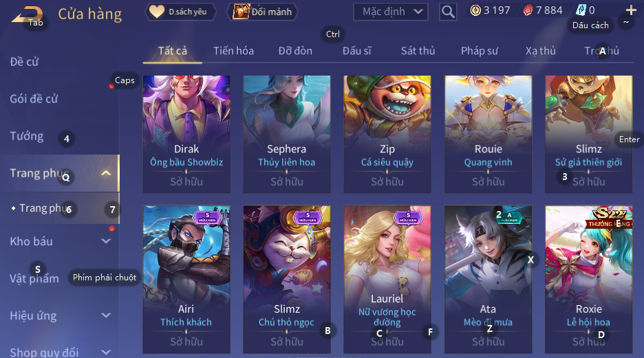Open the search magnifier icon

click(448, 12)
